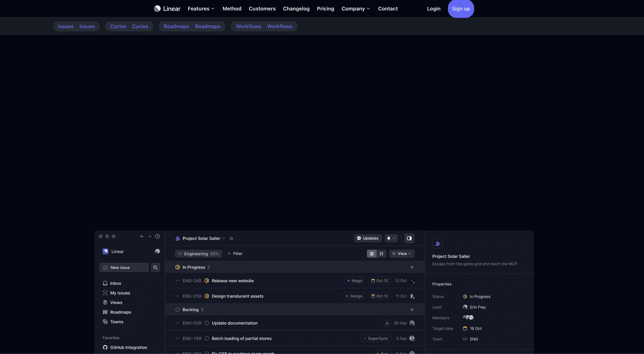Change status icon of Design translucent assets
The image size is (644, 354).
click(207, 296)
